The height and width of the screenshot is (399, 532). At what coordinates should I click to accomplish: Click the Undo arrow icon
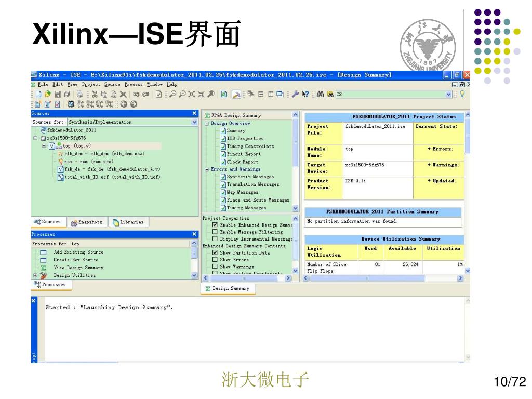136,94
